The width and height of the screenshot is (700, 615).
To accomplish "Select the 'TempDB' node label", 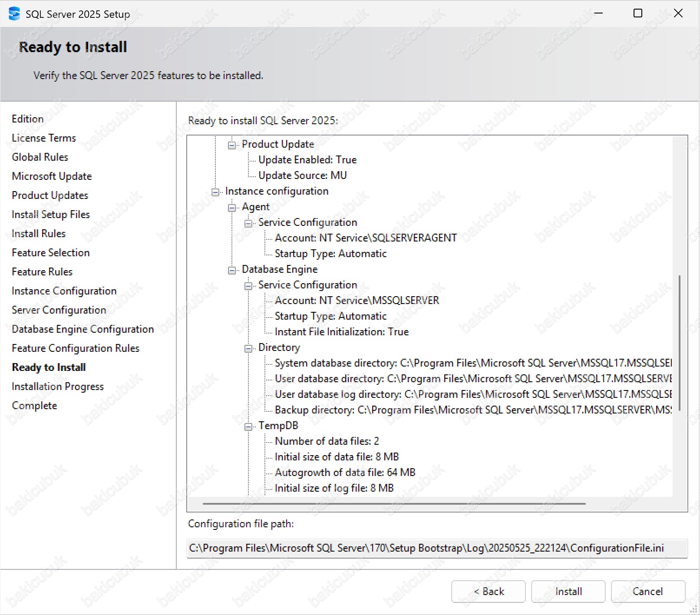I will tap(278, 426).
